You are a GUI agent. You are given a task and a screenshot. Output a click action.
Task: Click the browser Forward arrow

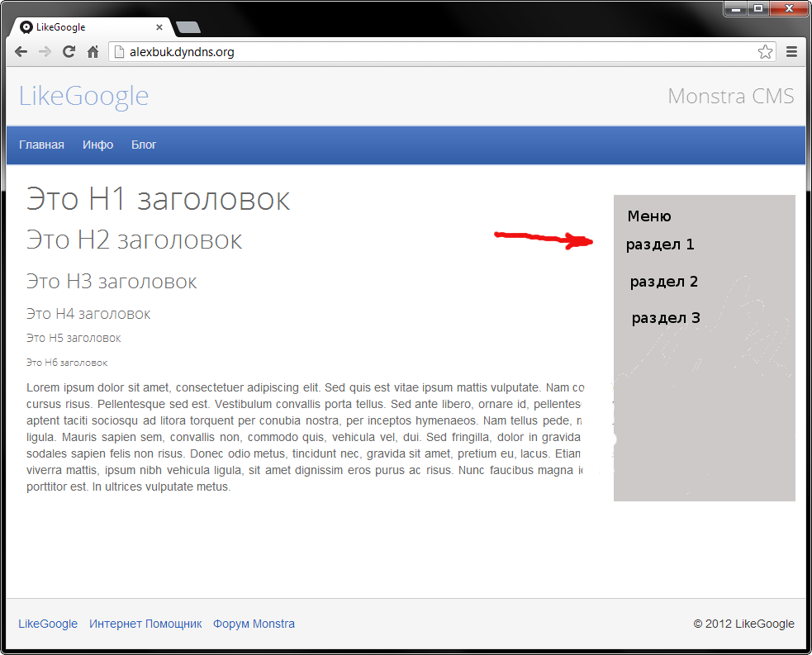click(x=45, y=52)
